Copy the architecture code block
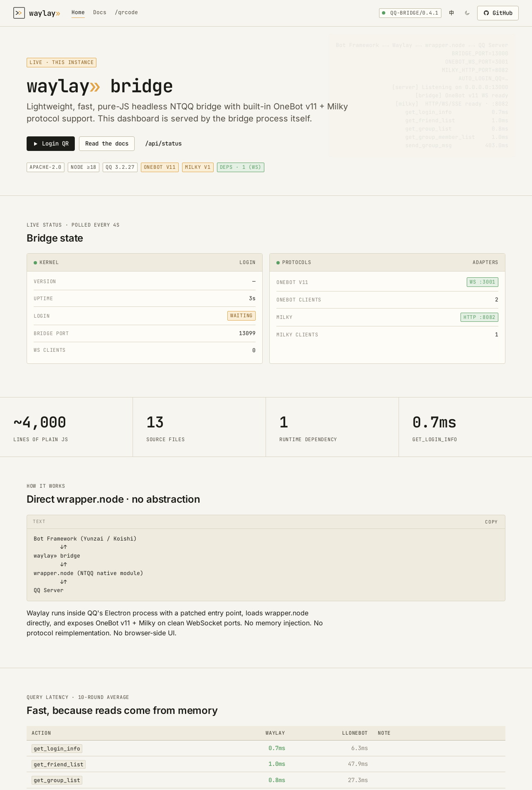 pyautogui.click(x=491, y=522)
